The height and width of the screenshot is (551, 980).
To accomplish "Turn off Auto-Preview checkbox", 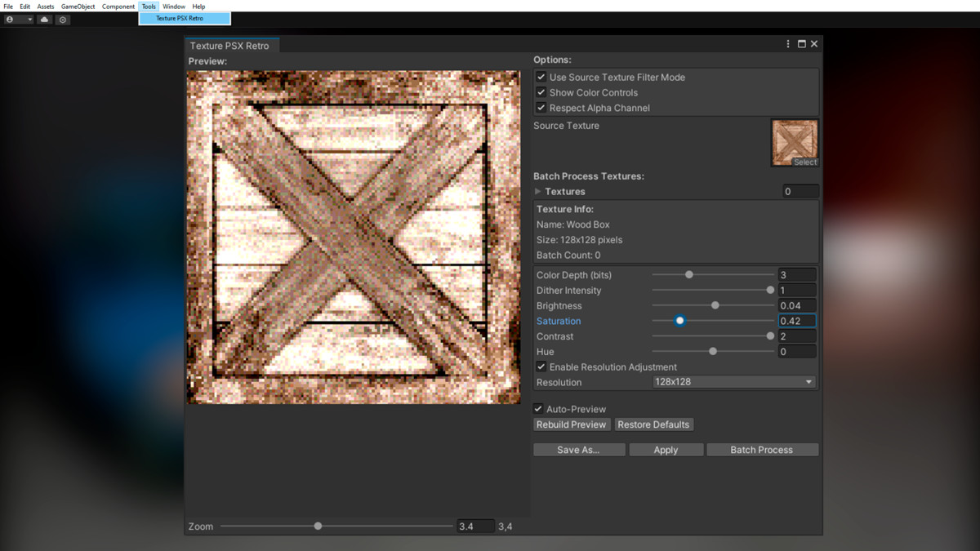I will pos(538,409).
